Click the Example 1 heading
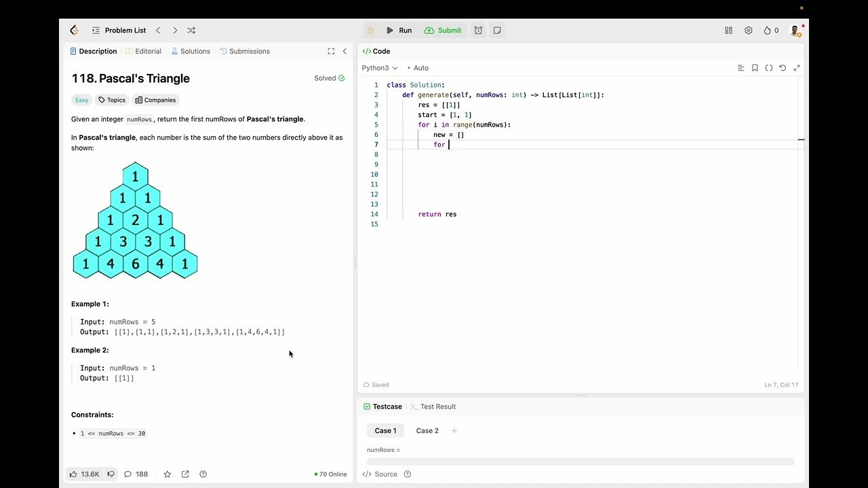This screenshot has width=868, height=488. click(x=90, y=304)
